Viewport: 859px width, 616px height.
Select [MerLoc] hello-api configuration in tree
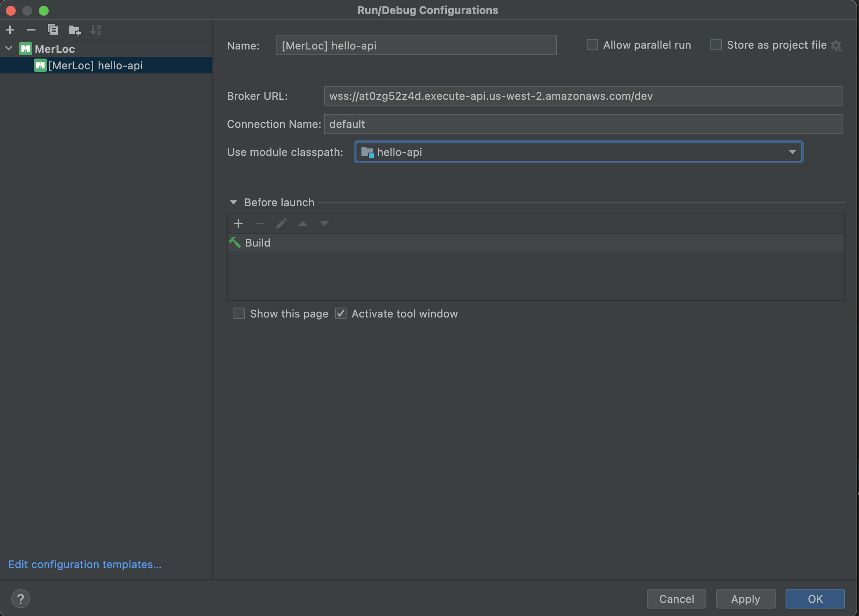click(x=95, y=66)
